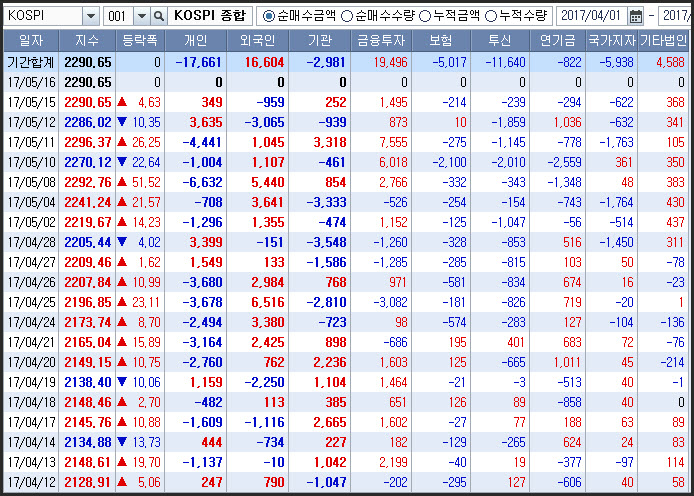
Task: Click the 투신 column header
Action: [x=500, y=41]
